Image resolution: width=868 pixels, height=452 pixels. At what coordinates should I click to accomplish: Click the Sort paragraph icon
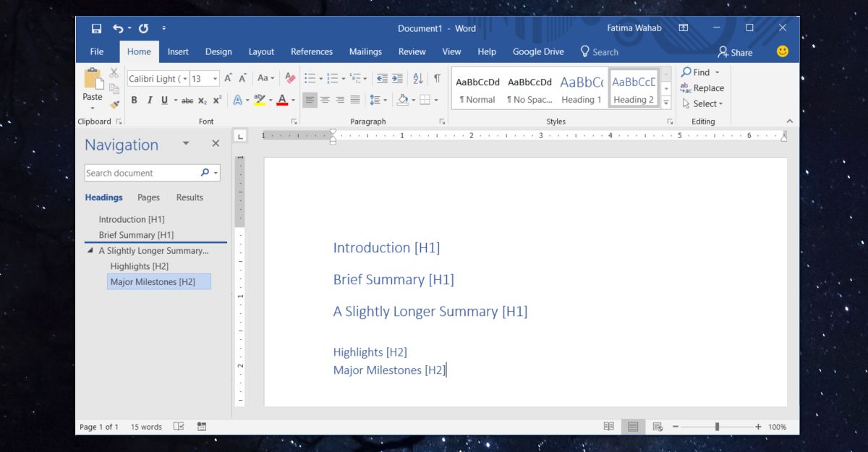pos(418,78)
